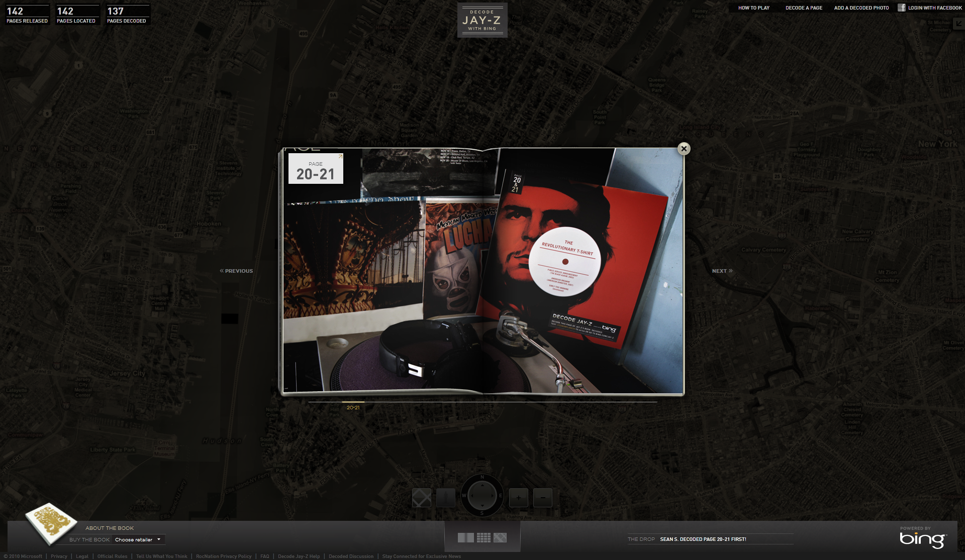Pan map north with compass up arrow
This screenshot has height=560, width=965.
point(482,485)
